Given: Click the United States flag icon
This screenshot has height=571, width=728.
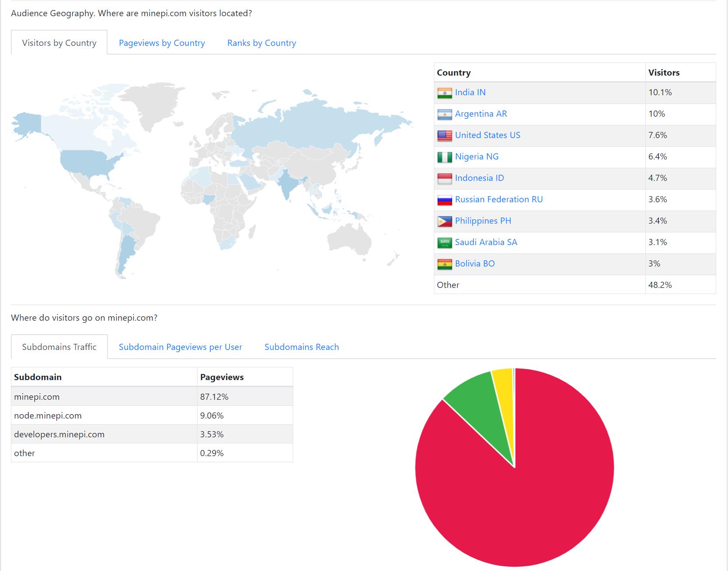Looking at the screenshot, I should coord(444,135).
